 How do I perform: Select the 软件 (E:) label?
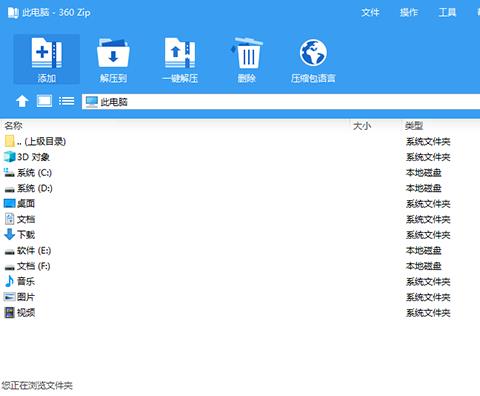pos(34,250)
